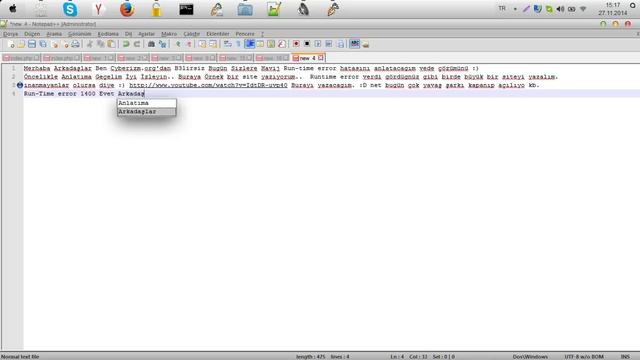This screenshot has width=640, height=360.
Task: Zoom in using the toolbar icon
Action: 178,44
